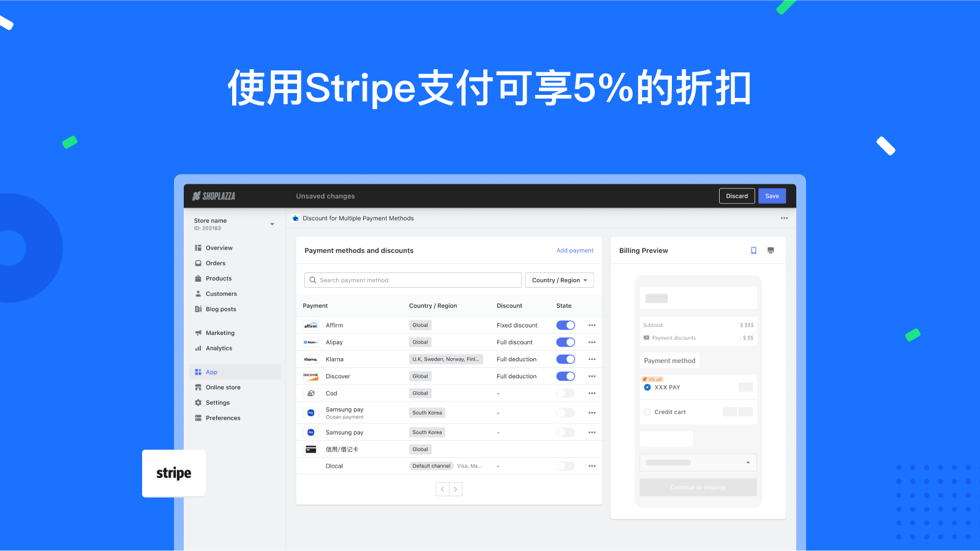Click the Dlocal Default channel tag
Viewport: 980px width, 551px height.
point(431,466)
